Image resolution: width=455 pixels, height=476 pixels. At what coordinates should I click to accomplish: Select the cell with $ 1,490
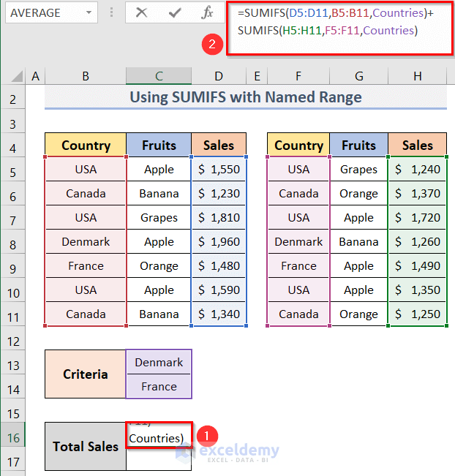point(418,265)
